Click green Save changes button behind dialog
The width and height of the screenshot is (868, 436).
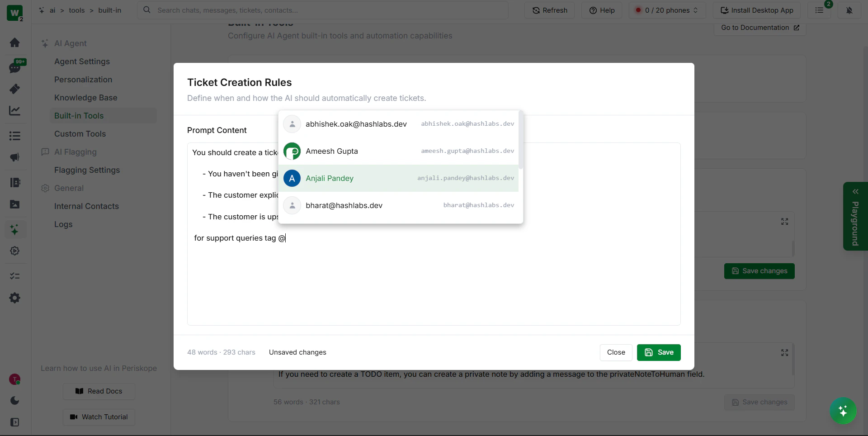click(x=759, y=271)
